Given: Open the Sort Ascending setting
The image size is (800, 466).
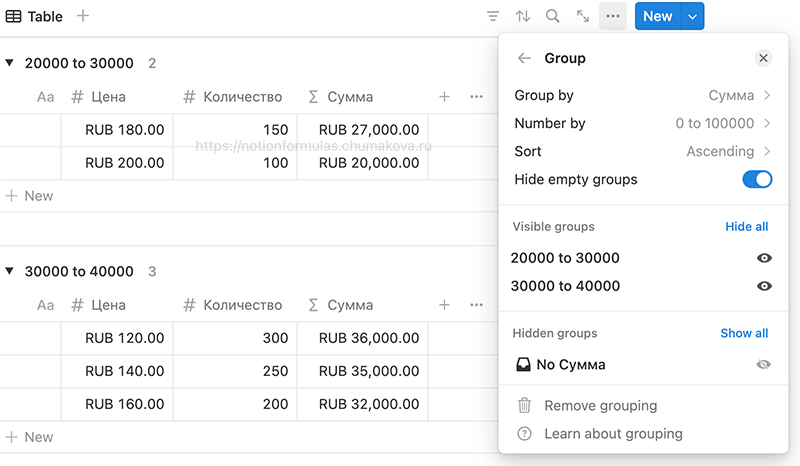Looking at the screenshot, I should (642, 152).
